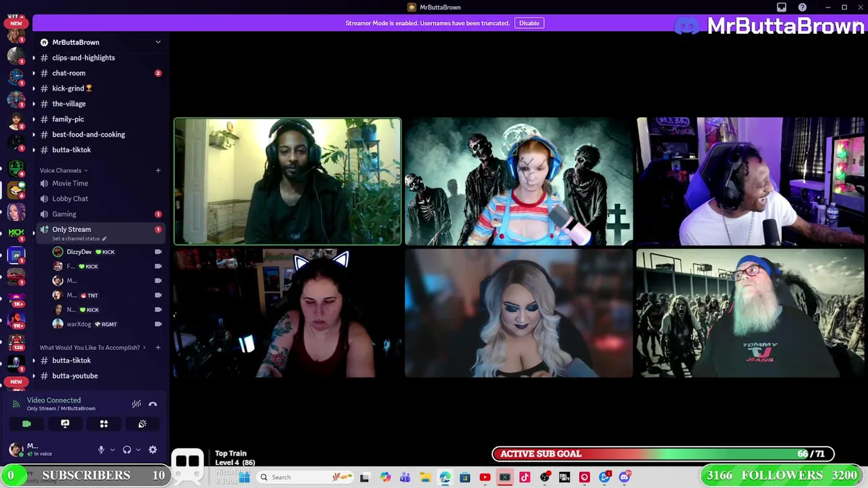Select the Only Stream voice channel
The width and height of the screenshot is (868, 488).
pos(71,229)
